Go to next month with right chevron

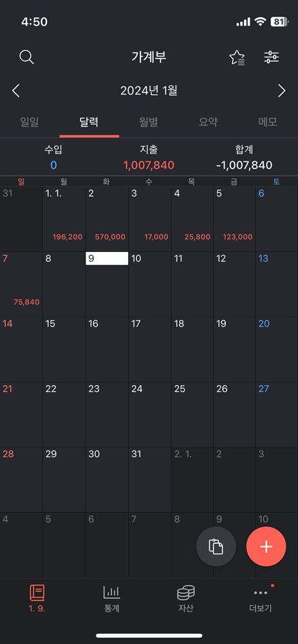point(281,91)
